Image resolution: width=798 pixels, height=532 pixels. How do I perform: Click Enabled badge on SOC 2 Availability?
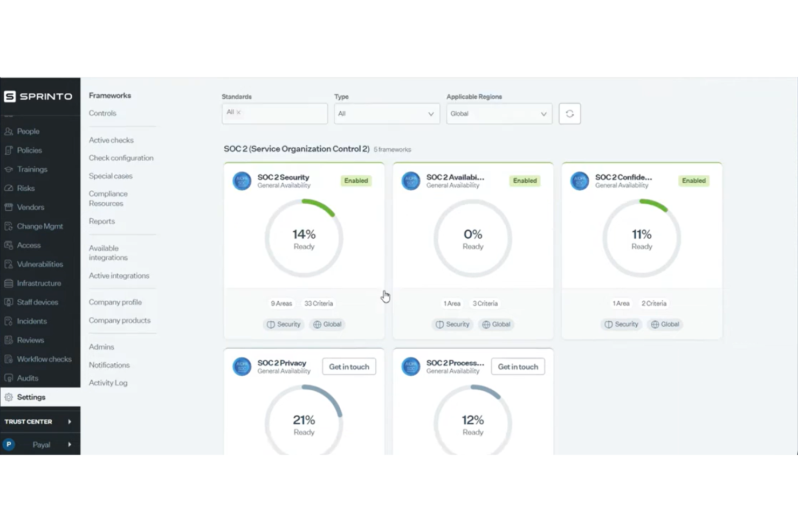pos(525,181)
